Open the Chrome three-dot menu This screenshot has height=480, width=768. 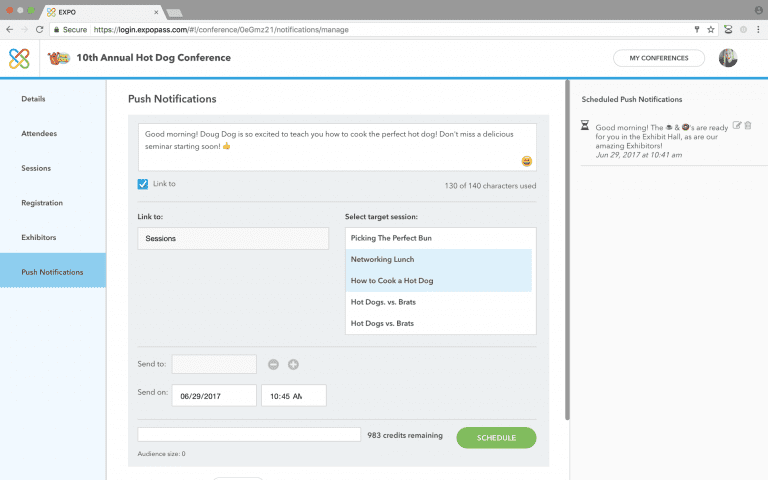(x=757, y=30)
